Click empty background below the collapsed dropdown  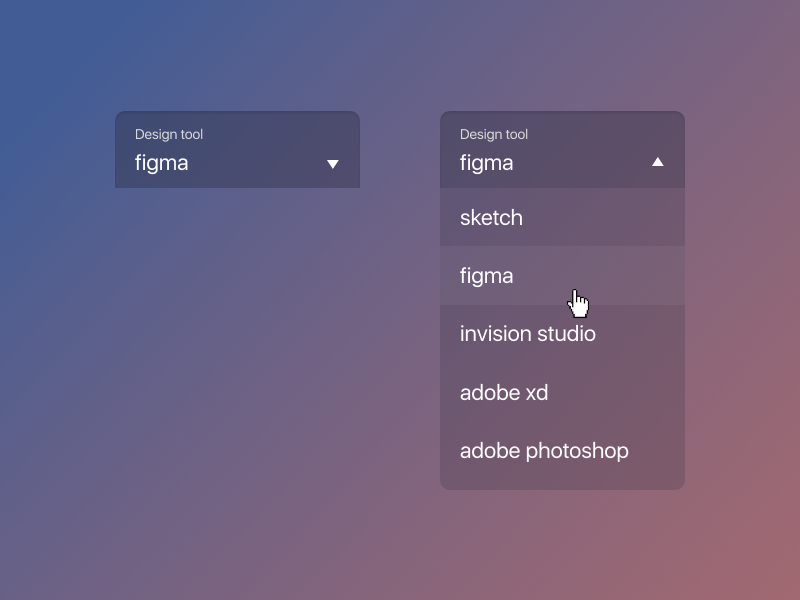(237, 300)
